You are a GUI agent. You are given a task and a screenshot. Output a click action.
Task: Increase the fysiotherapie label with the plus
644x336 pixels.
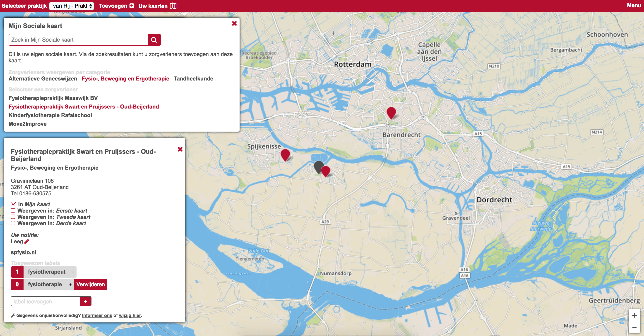[70, 285]
